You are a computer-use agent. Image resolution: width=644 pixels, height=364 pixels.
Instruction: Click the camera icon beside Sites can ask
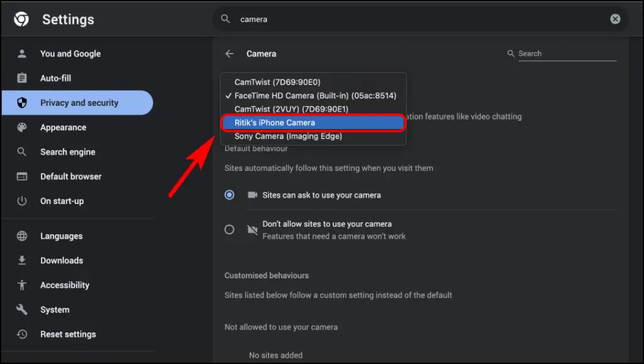coord(252,195)
